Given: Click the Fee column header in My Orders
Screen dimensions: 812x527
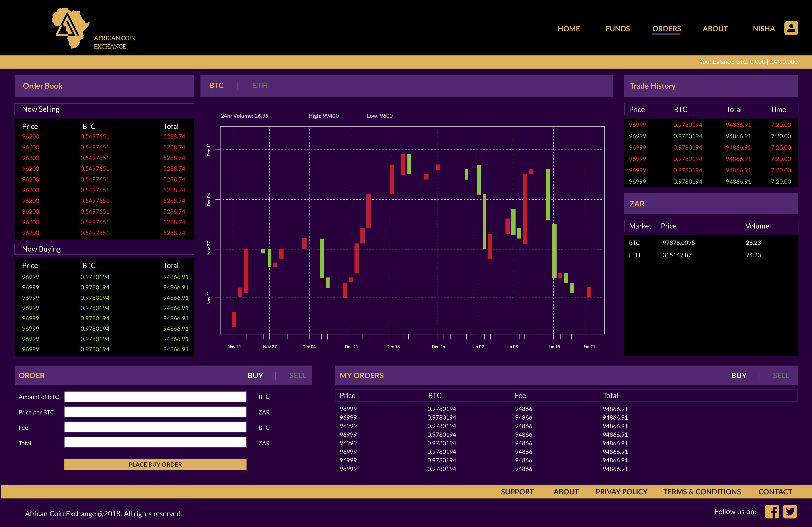Looking at the screenshot, I should (x=520, y=395).
